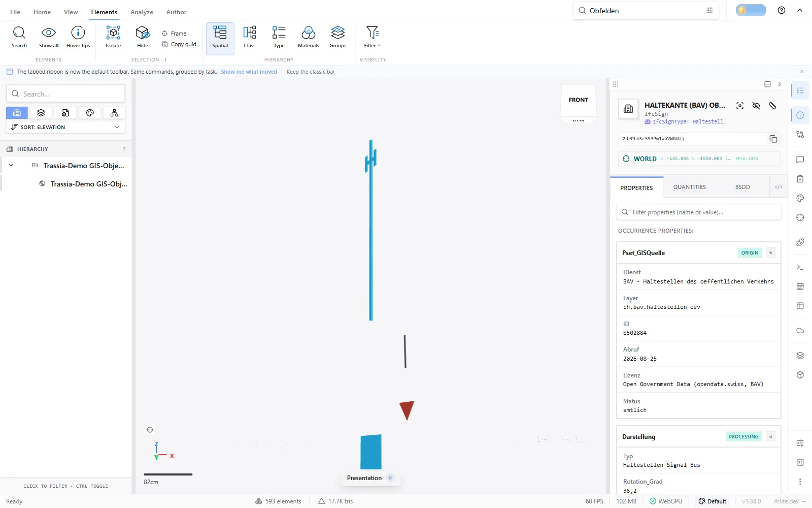Click the FRONT view cube face

579,100
